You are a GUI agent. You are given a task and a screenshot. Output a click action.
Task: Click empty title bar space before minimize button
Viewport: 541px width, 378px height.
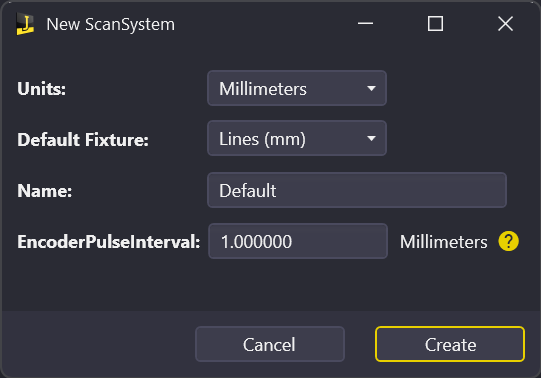(262, 24)
